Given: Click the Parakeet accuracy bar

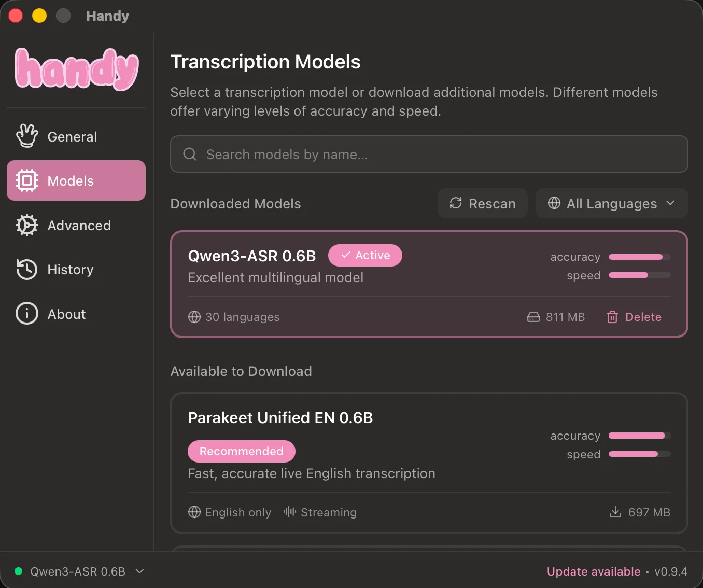Looking at the screenshot, I should click(640, 436).
